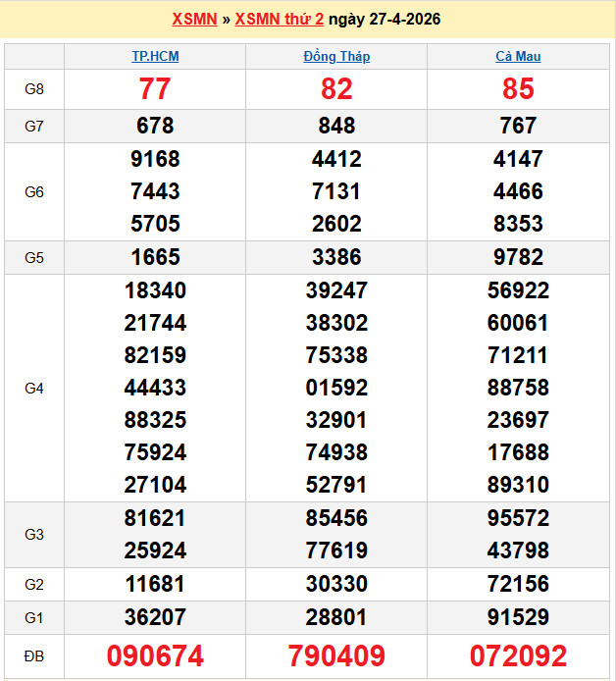Open the Đồng Tháp province link
Screen dimensions: 616x681
[336, 57]
